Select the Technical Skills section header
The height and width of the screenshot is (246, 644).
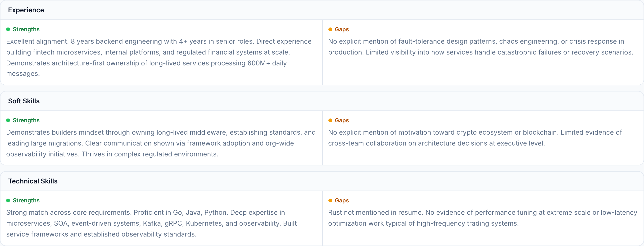[33, 181]
